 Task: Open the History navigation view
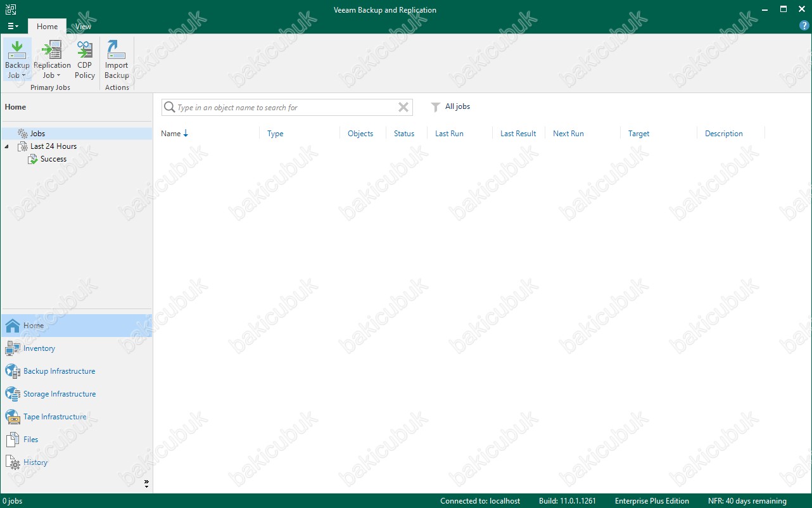77,462
